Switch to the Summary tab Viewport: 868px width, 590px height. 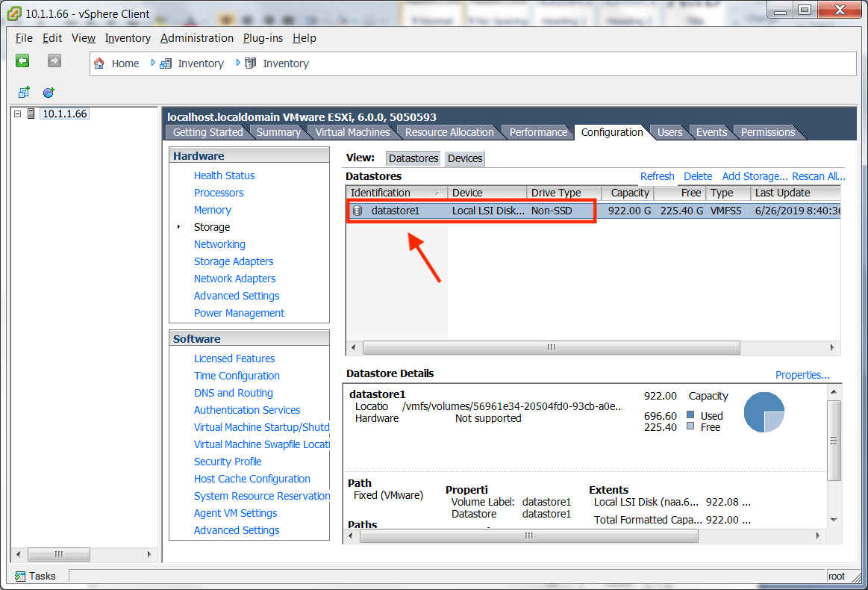(278, 132)
